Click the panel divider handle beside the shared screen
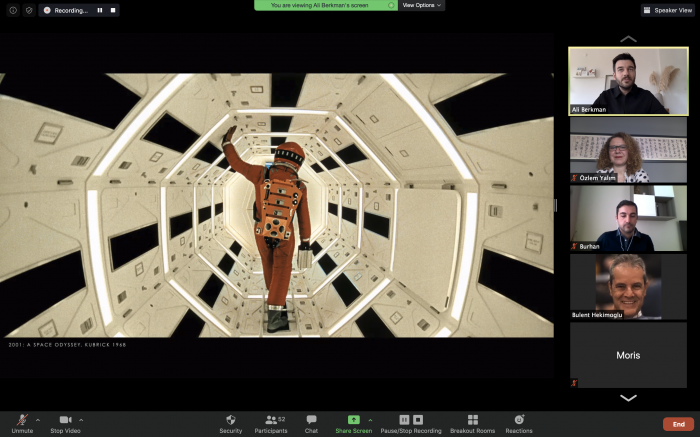This screenshot has width=700, height=437. [x=556, y=205]
